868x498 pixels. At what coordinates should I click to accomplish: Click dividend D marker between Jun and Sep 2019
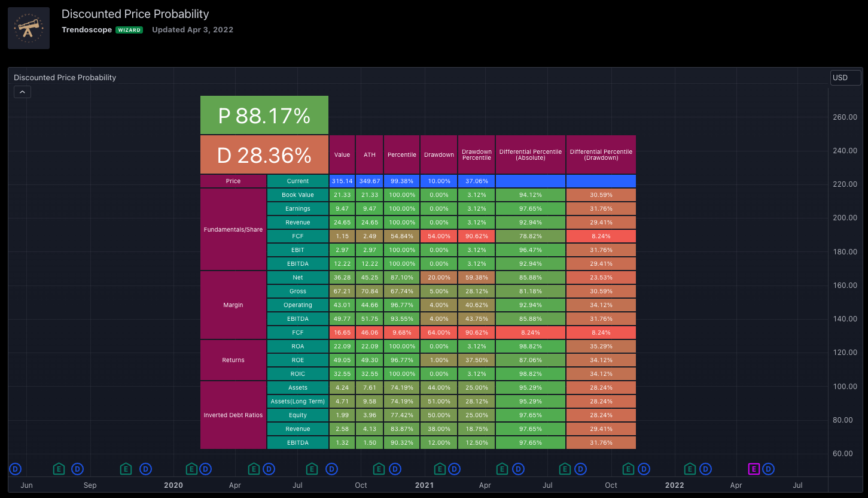[x=78, y=469]
